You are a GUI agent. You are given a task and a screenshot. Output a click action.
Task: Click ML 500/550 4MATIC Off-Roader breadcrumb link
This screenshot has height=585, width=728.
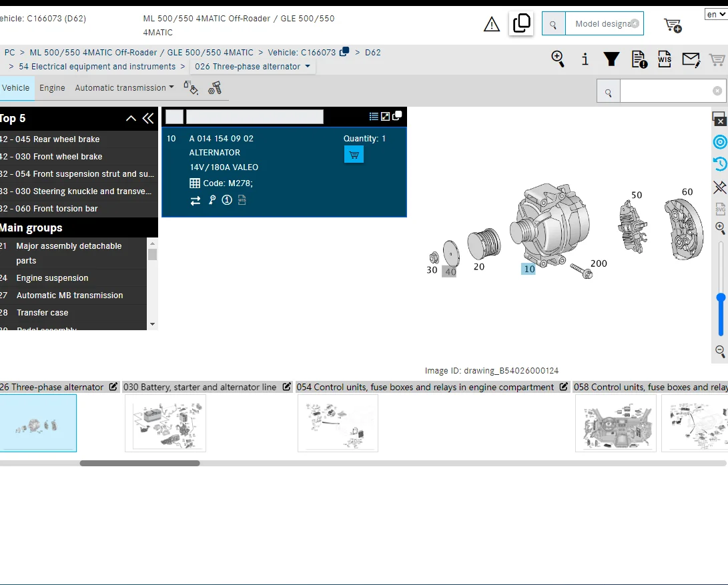(x=141, y=53)
